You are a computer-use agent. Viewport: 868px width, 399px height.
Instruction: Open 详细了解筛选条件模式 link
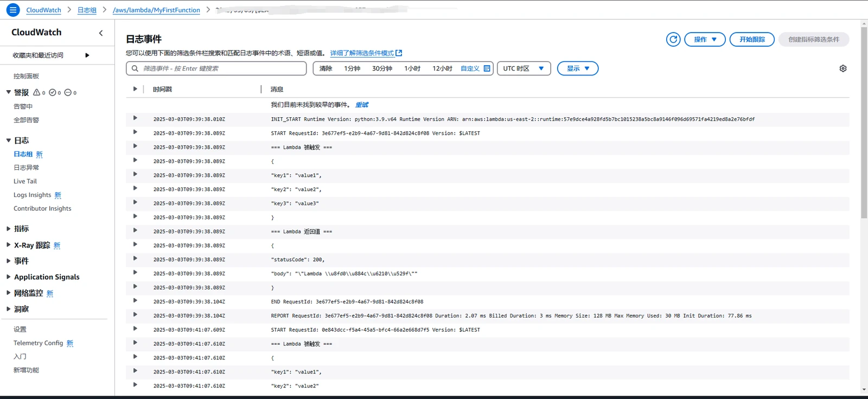(362, 53)
